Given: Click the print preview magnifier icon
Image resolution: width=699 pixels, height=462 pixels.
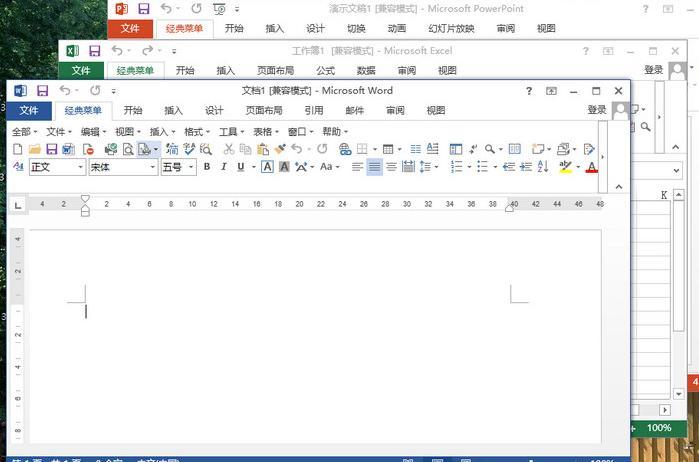Looking at the screenshot, I should pos(128,149).
